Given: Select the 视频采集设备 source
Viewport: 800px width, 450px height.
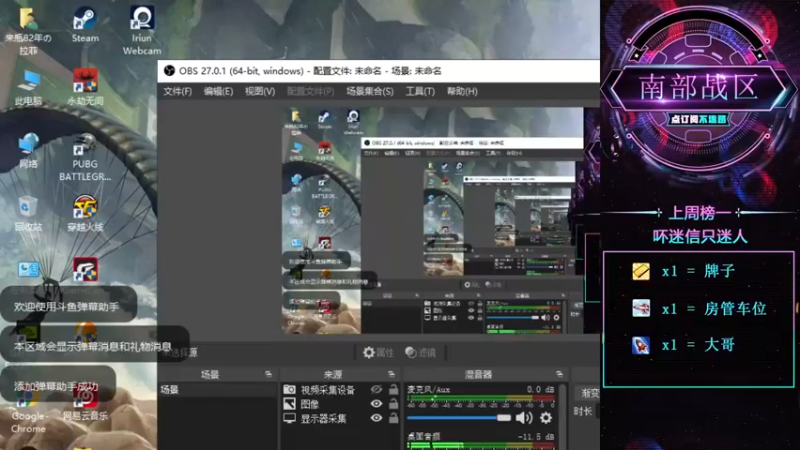Looking at the screenshot, I should point(328,390).
